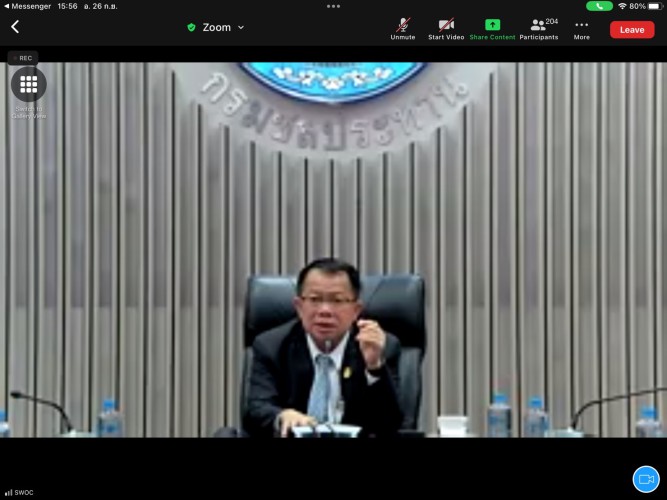Viewport: 667px width, 500px height.
Task: Go back using the left chevron
Action: click(x=15, y=27)
